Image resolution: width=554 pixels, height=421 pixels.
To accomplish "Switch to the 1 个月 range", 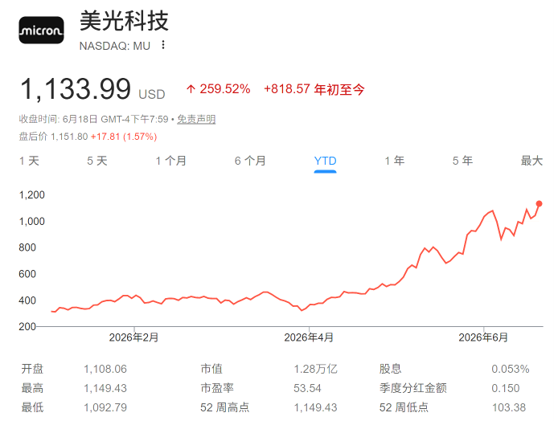I will tap(171, 161).
